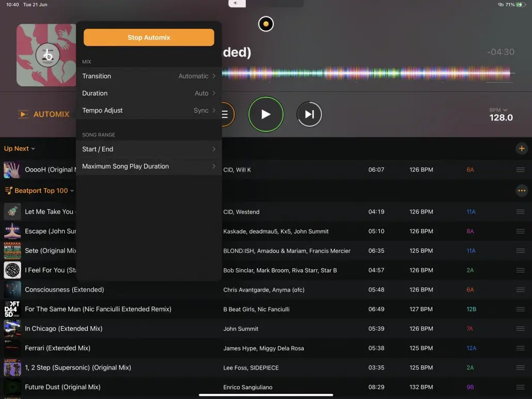Open the Tempo Adjust setting

tap(149, 111)
